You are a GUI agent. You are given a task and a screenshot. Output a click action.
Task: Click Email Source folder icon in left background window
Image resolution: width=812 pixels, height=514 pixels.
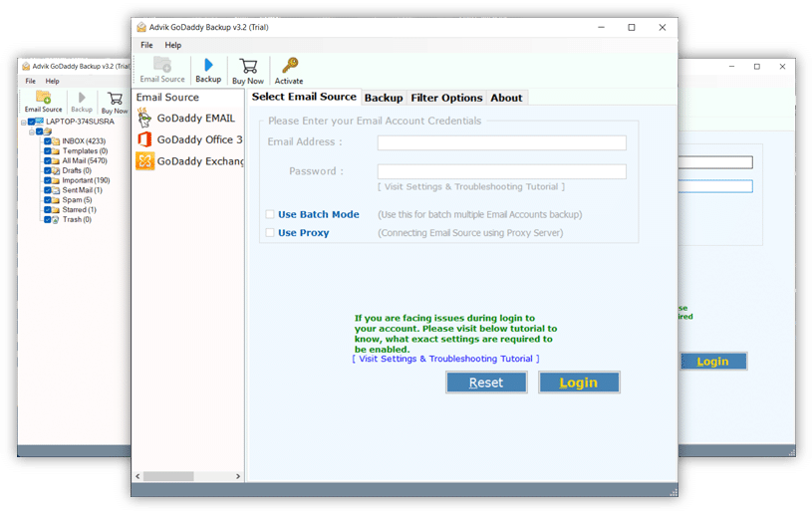(x=44, y=97)
